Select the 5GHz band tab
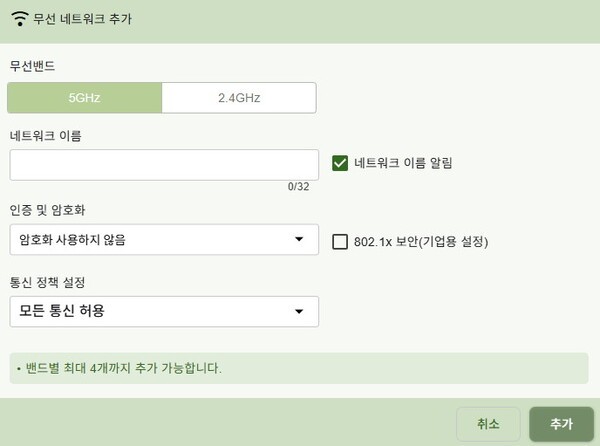Viewport: 600px width, 446px height. pyautogui.click(x=84, y=98)
